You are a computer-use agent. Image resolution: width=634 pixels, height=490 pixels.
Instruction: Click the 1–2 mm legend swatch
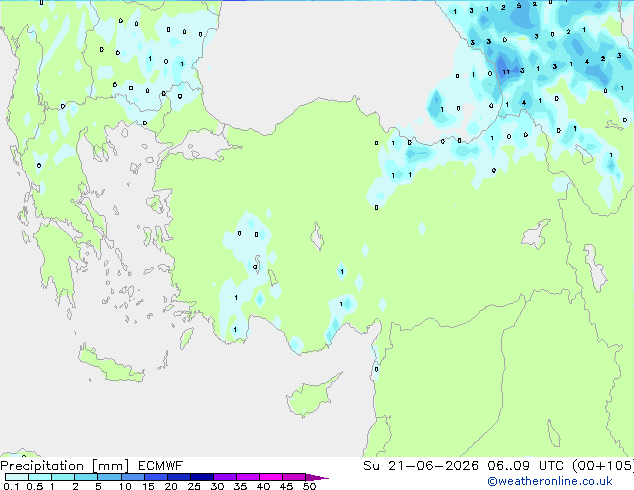pyautogui.click(x=63, y=477)
